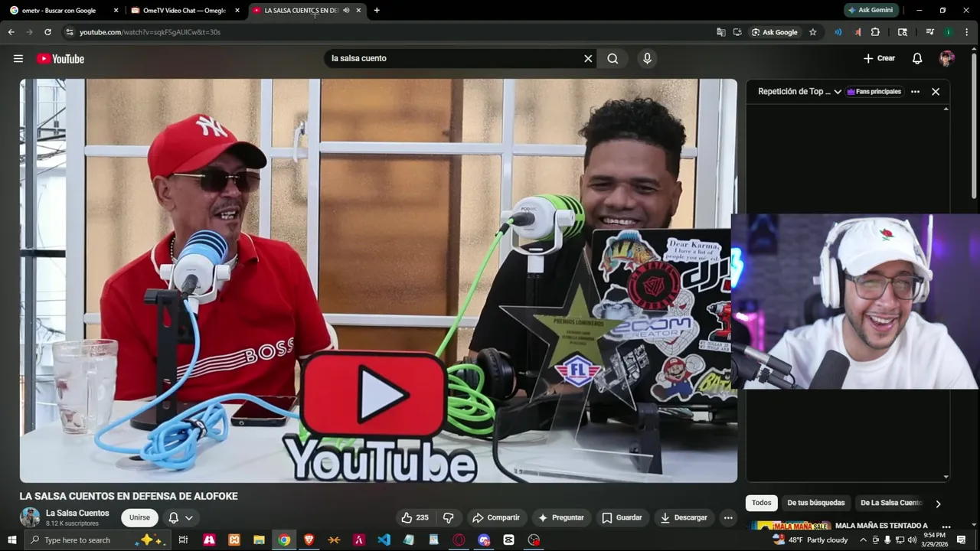Open the YouTube guide hamburger menu

(x=18, y=59)
